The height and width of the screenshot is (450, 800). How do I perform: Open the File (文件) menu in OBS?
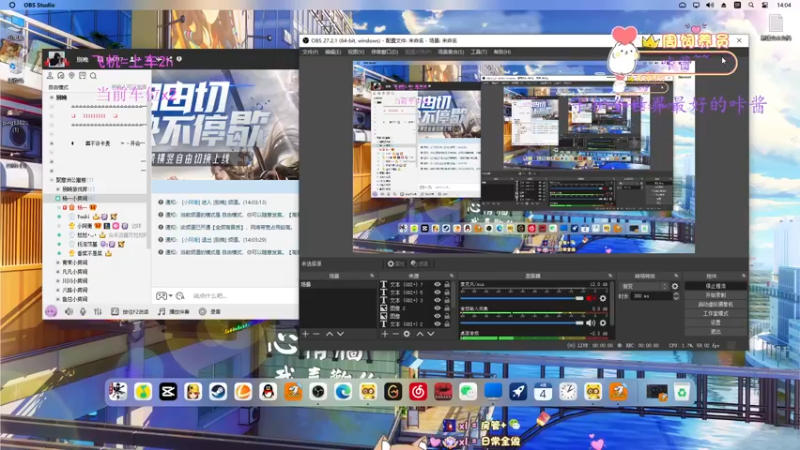tap(310, 52)
